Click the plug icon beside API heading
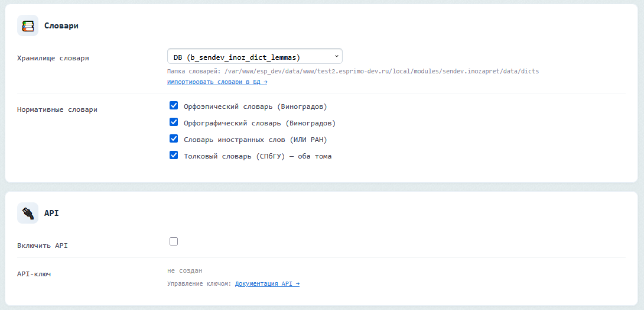This screenshot has width=644, height=310. tap(28, 213)
